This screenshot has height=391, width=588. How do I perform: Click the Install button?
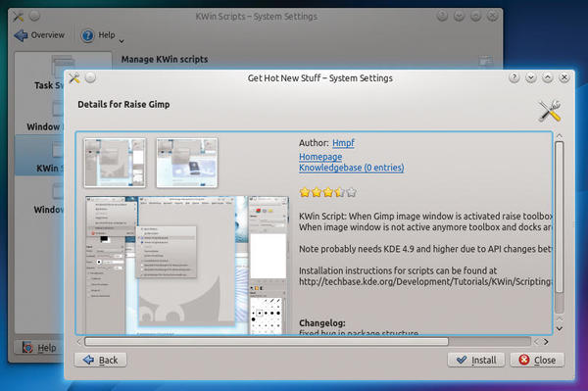476,360
